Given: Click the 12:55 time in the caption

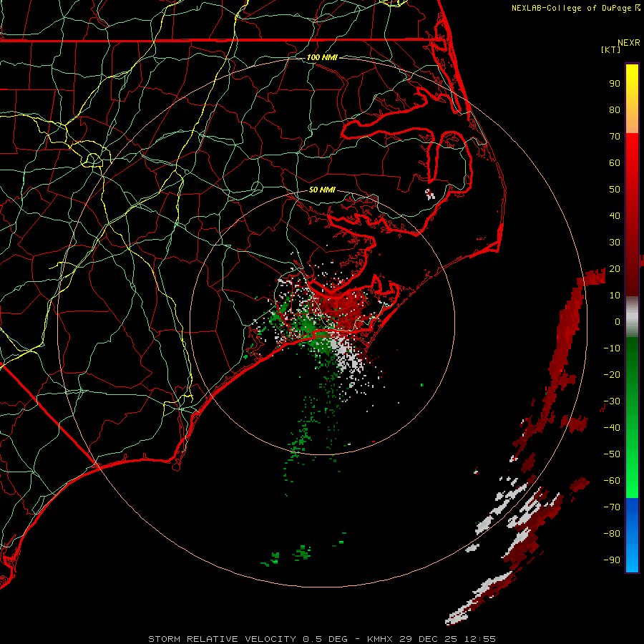Looking at the screenshot, I should [479, 639].
